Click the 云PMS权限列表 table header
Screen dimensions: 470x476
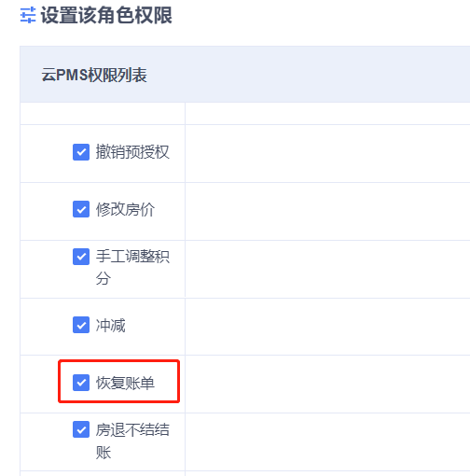coord(94,75)
